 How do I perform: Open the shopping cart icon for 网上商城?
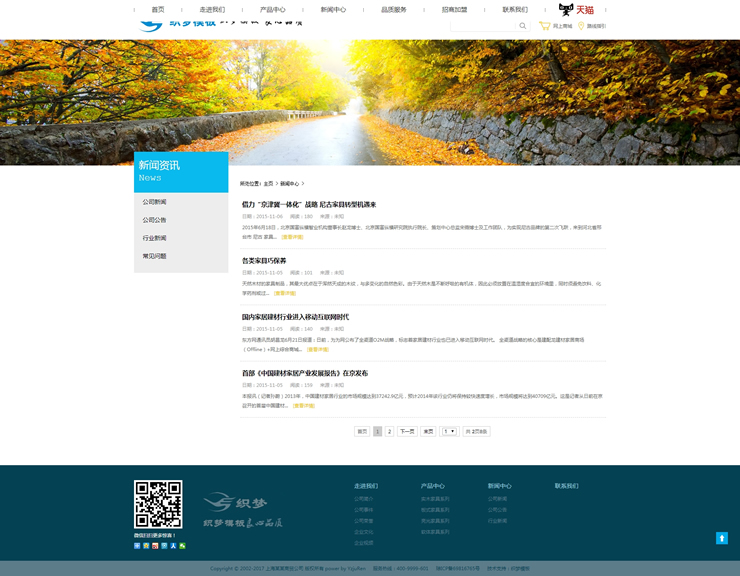(x=544, y=26)
